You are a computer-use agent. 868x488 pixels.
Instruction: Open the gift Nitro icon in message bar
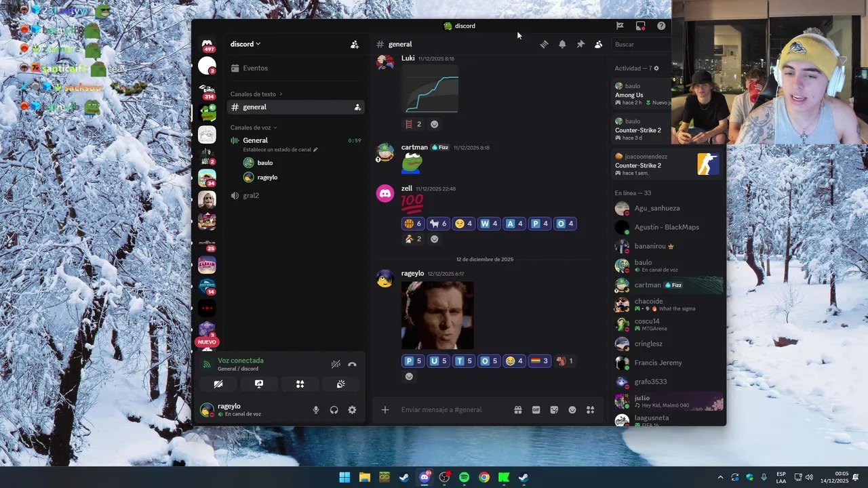coord(517,409)
